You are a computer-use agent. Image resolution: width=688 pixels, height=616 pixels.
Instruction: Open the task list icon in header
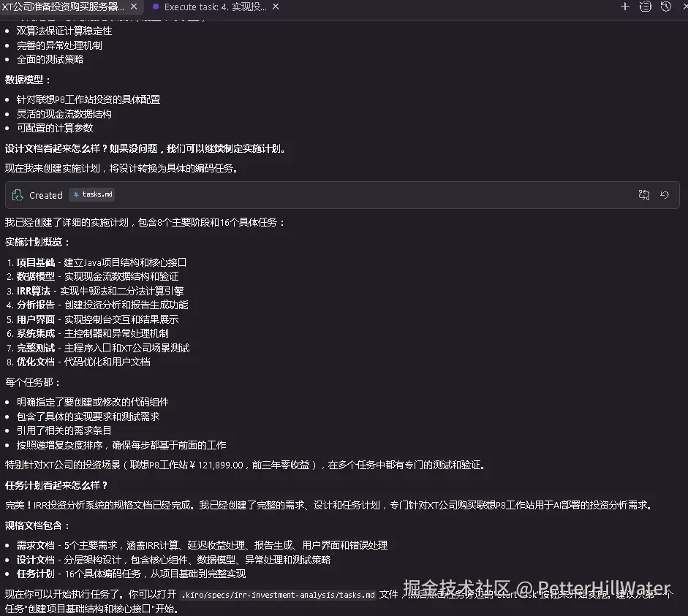645,7
